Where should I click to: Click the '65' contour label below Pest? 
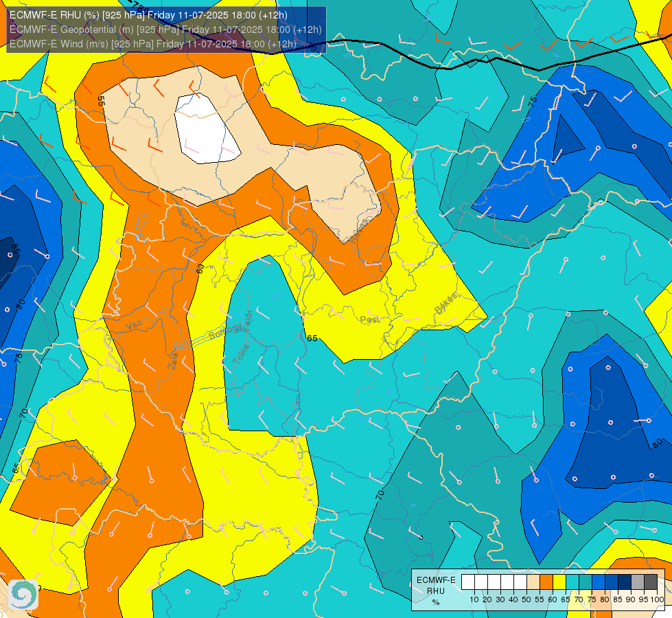click(312, 339)
